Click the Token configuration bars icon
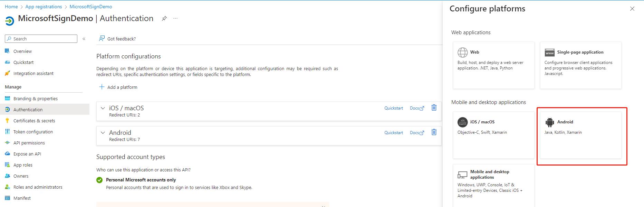The width and height of the screenshot is (644, 207). 7,132
